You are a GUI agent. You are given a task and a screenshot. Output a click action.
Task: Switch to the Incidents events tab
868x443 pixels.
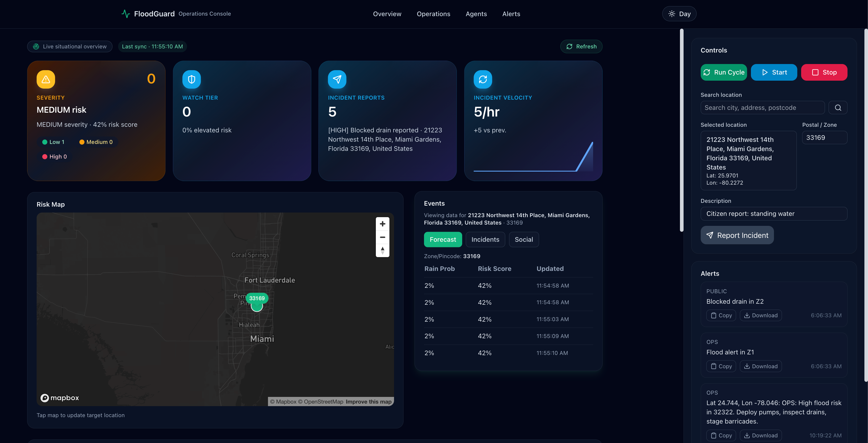pyautogui.click(x=485, y=239)
